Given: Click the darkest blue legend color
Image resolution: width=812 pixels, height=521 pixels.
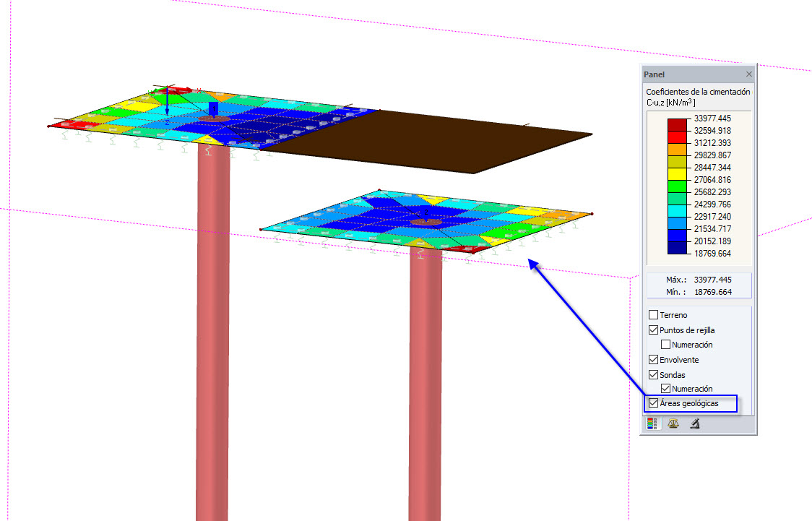Looking at the screenshot, I should coord(677,248).
